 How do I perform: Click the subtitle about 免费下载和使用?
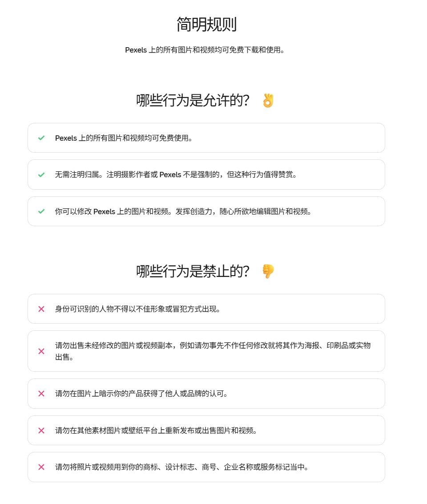tap(205, 50)
